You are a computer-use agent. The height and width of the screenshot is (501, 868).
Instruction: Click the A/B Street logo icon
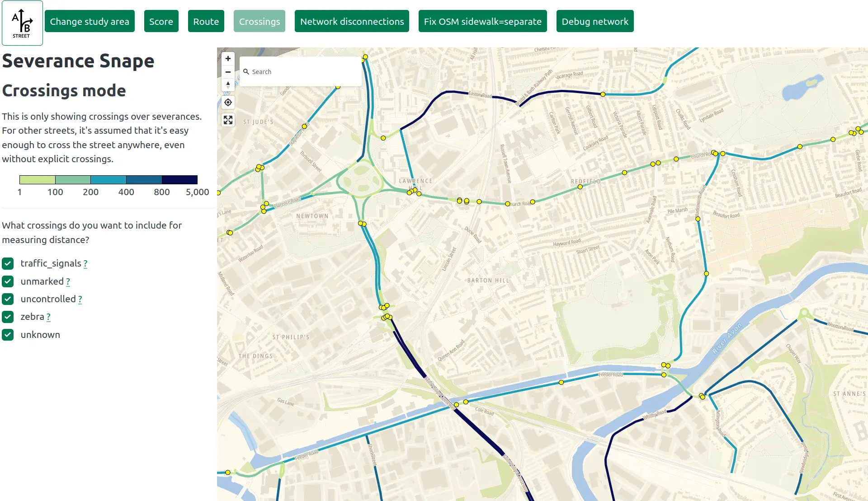coord(22,23)
